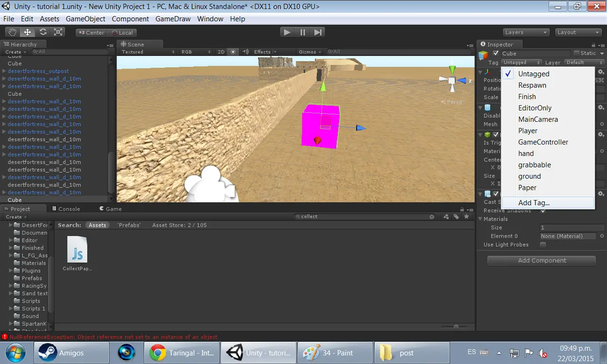Enable the Static checkbox
Image resolution: width=607 pixels, height=364 pixels.
[577, 53]
